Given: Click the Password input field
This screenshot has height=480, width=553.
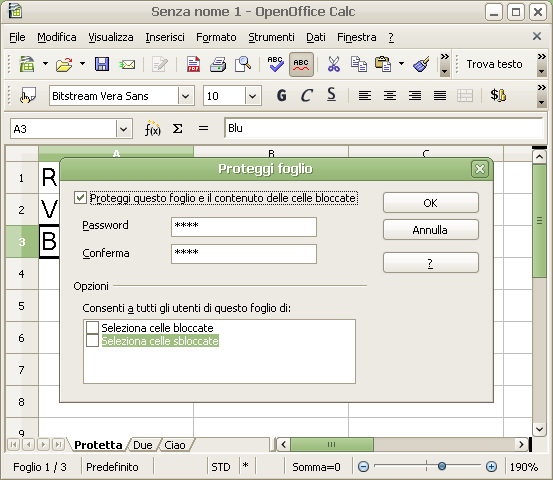Looking at the screenshot, I should (x=244, y=227).
